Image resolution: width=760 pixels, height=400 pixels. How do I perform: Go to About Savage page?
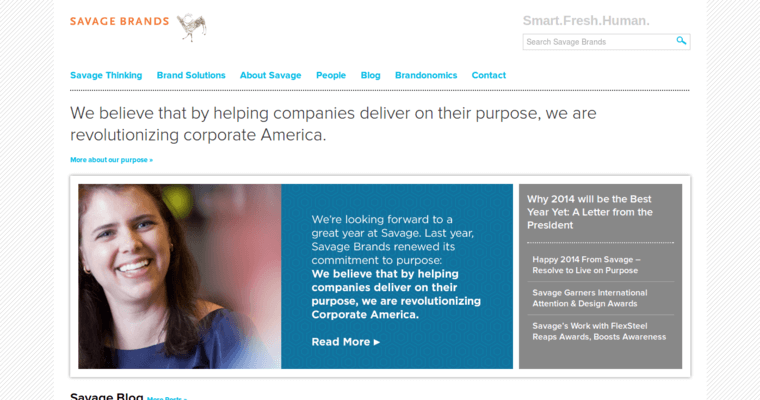(270, 75)
